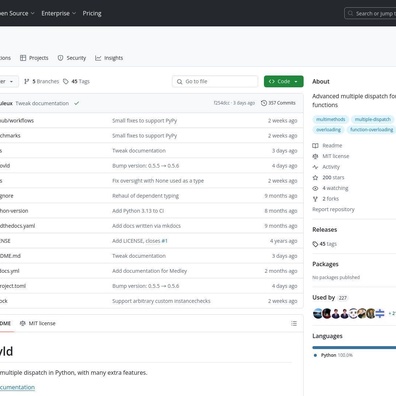This screenshot has height=396, width=396.
Task: Focus the Go to file search box
Action: (215, 81)
